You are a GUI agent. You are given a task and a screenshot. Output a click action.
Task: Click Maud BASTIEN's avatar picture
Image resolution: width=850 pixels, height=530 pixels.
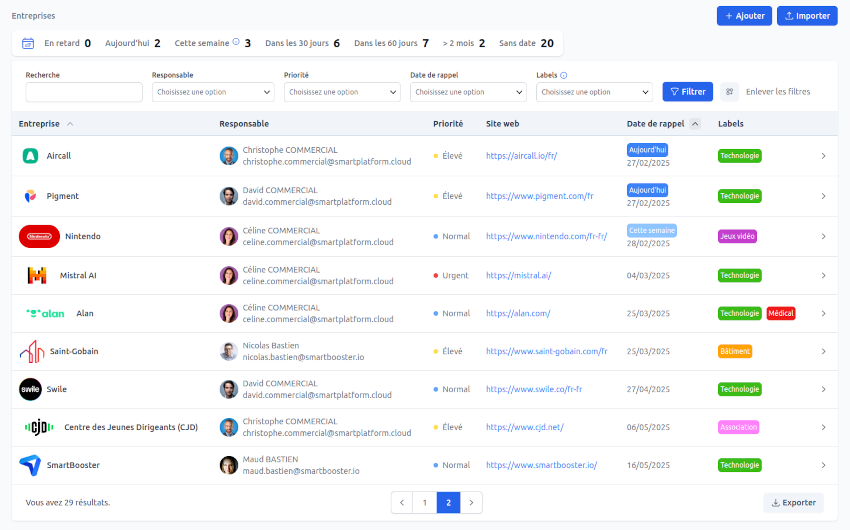[x=229, y=465]
